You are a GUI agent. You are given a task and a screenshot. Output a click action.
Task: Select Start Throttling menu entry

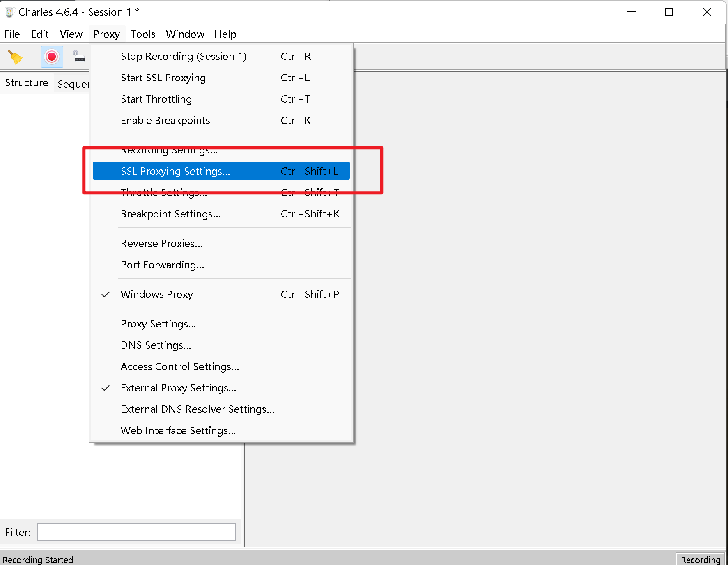(x=221, y=99)
